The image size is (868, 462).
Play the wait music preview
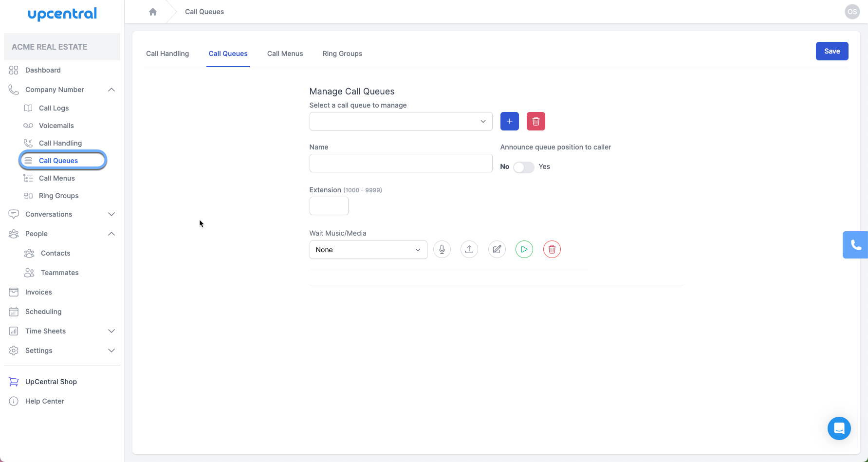(524, 249)
